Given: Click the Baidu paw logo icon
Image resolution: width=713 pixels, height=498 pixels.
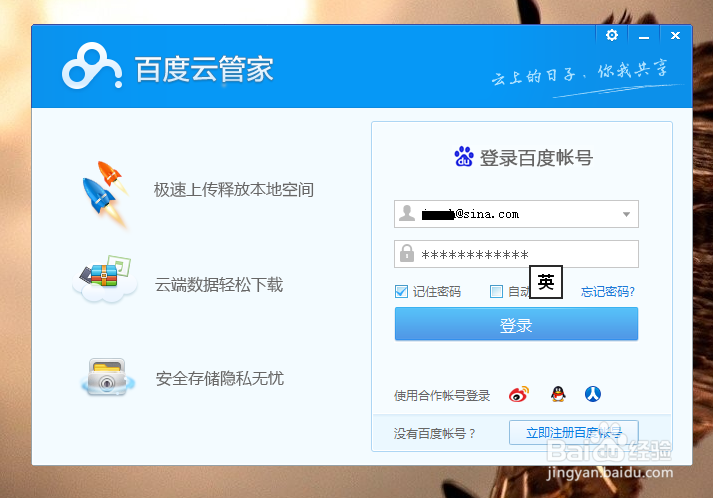Looking at the screenshot, I should pyautogui.click(x=464, y=156).
